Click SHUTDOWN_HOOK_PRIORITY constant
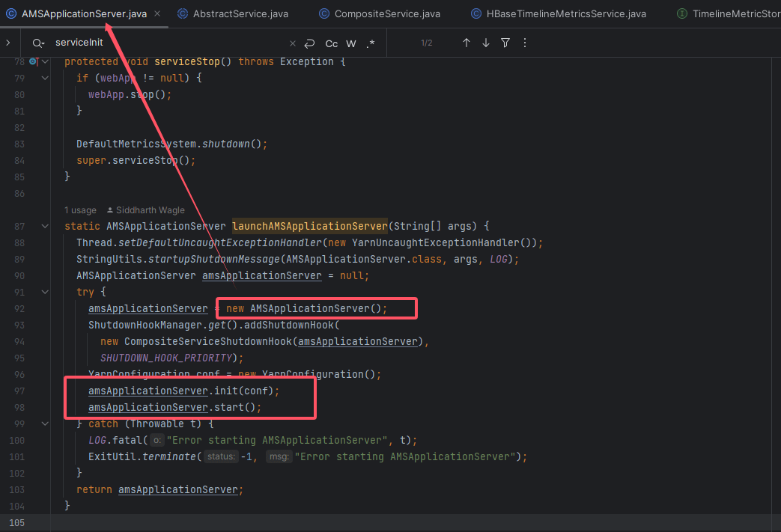 166,358
